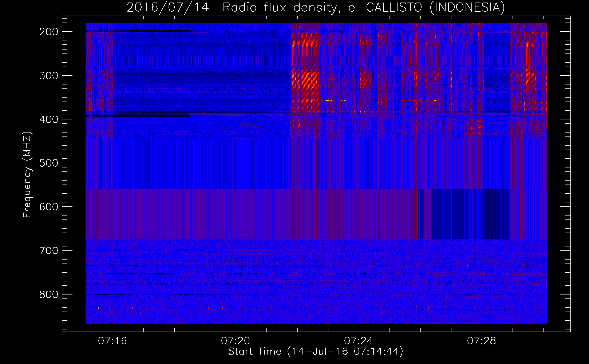Click the 300 frequency tick label
The height and width of the screenshot is (364, 589).
[49, 76]
